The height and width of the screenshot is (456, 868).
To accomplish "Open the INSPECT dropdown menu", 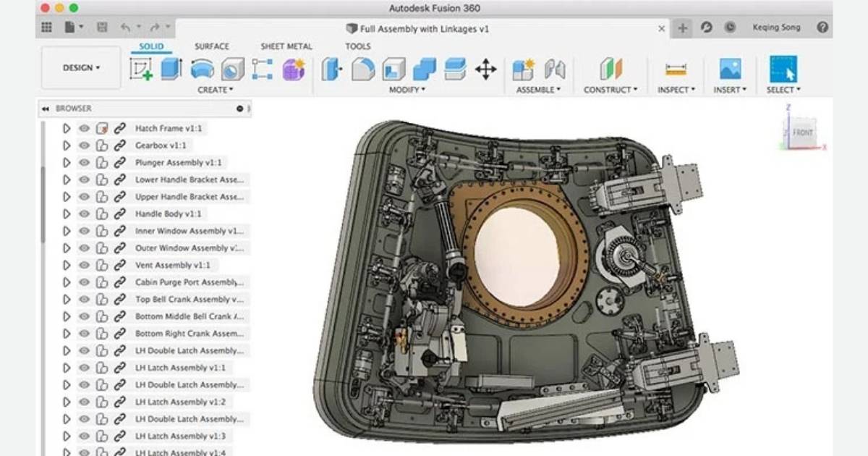I will [676, 90].
